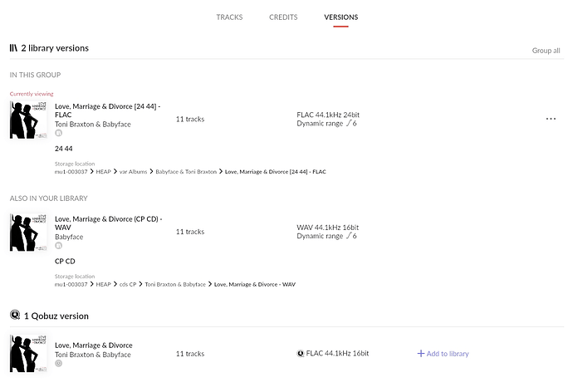573x392 pixels.
Task: Click the Qobuz logo next to 1 Qobuz version
Action: (x=15, y=315)
